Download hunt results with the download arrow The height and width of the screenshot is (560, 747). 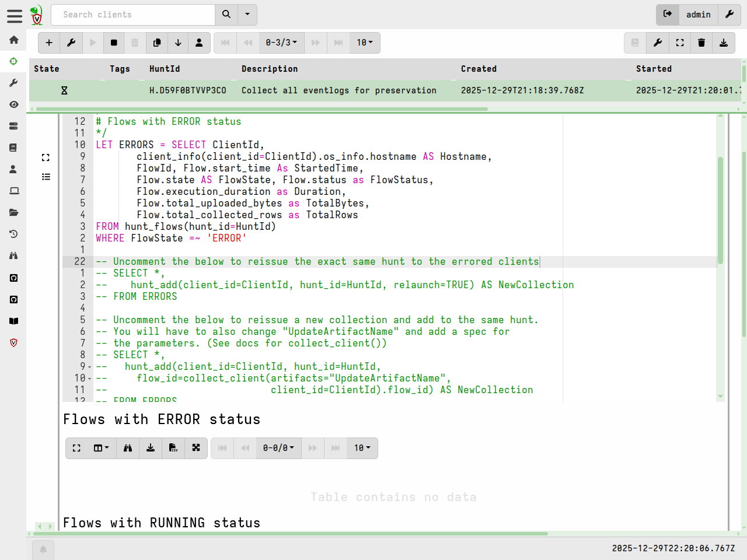pos(177,43)
